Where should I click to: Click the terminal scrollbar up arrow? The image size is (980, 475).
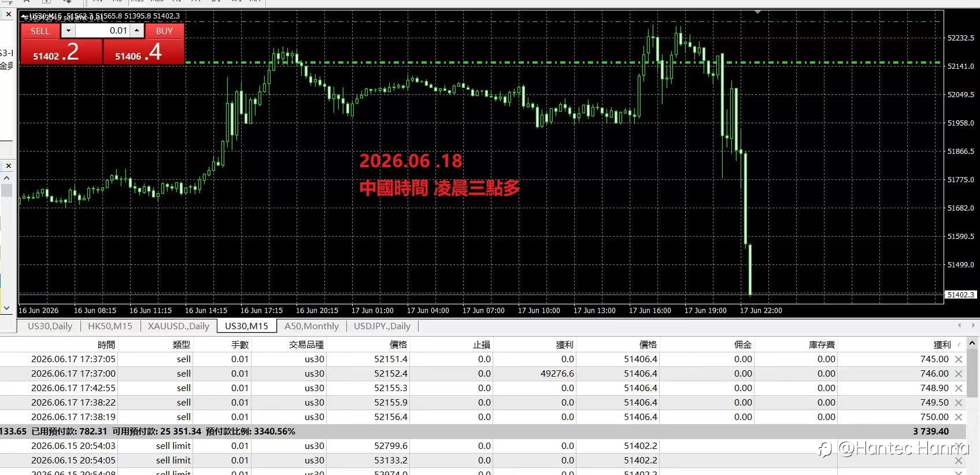[973, 344]
